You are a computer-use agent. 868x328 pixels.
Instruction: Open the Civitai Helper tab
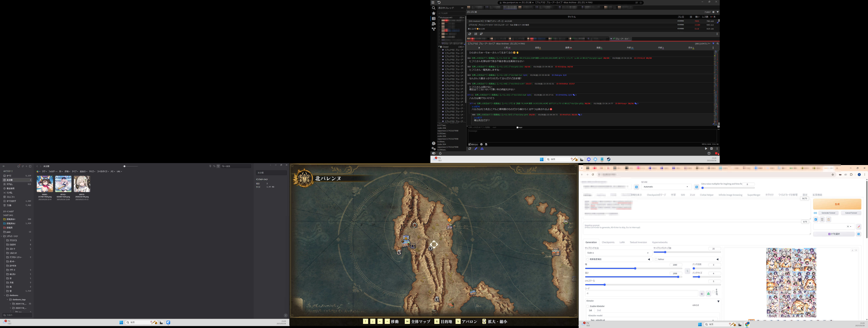click(x=707, y=195)
